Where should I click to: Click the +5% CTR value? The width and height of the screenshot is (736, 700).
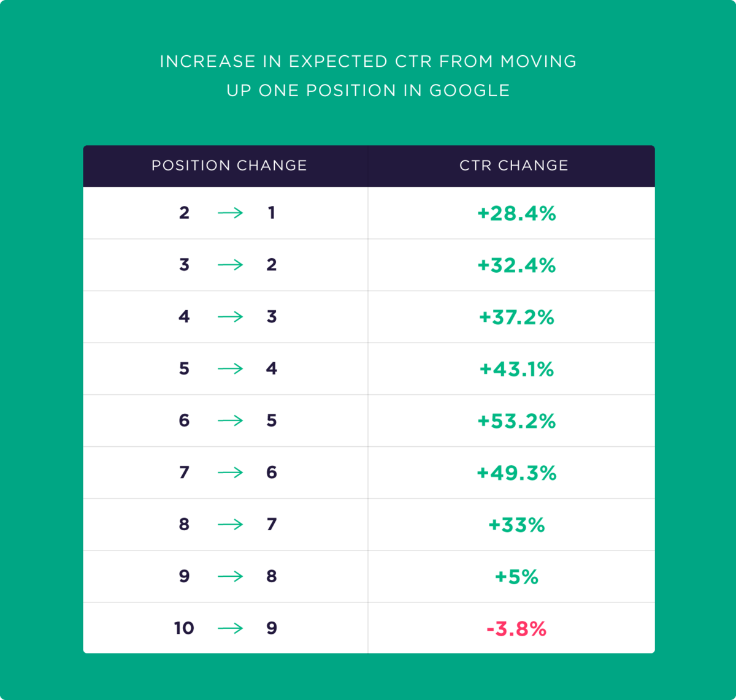(x=516, y=577)
